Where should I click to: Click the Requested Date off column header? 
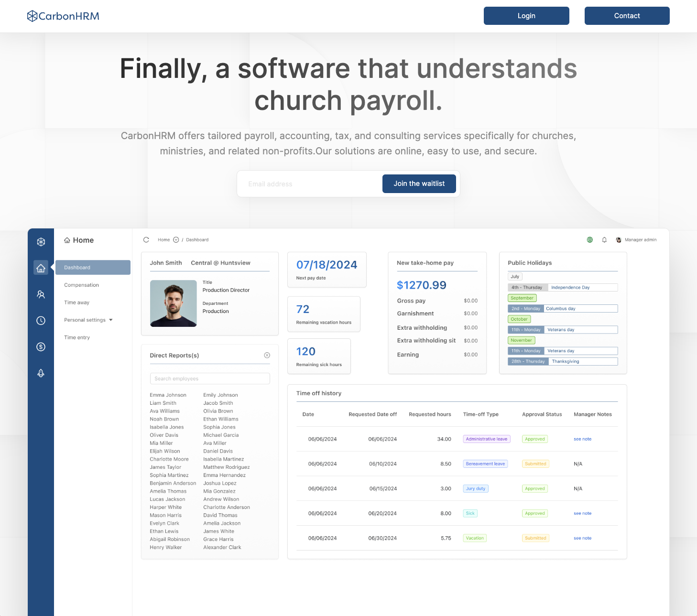pyautogui.click(x=373, y=414)
